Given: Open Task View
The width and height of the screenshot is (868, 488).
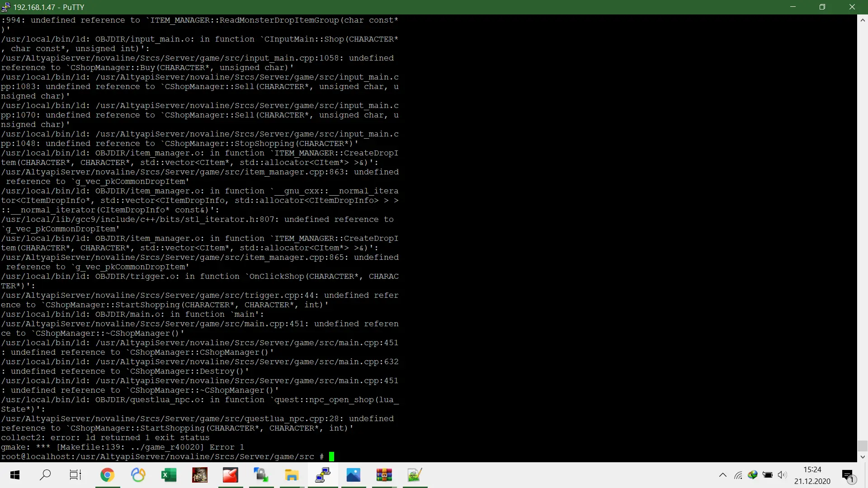Looking at the screenshot, I should tap(75, 475).
